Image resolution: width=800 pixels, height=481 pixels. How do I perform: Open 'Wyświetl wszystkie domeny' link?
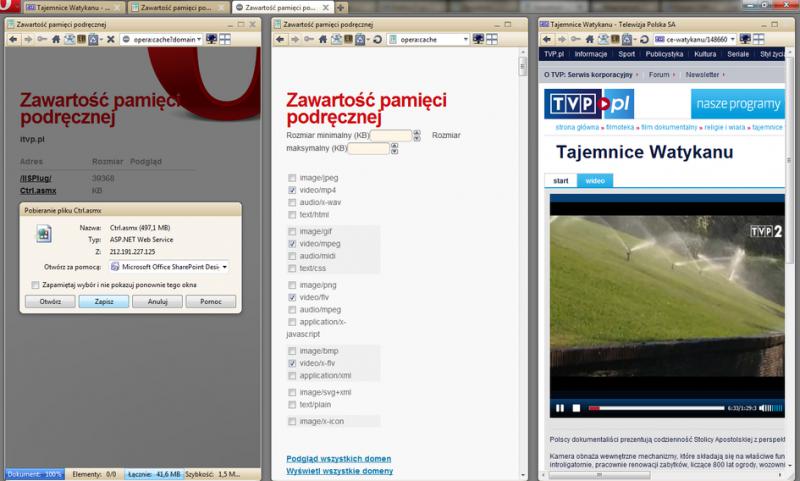click(340, 471)
